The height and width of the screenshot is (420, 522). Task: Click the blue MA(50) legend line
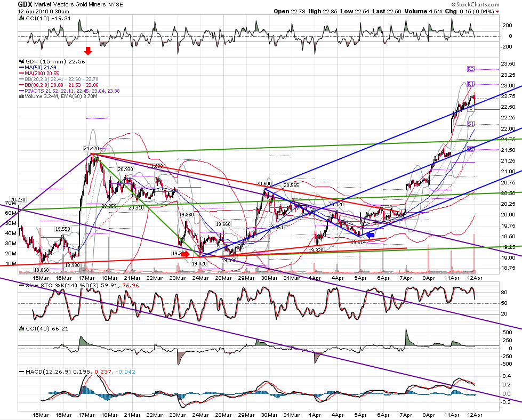coord(22,68)
